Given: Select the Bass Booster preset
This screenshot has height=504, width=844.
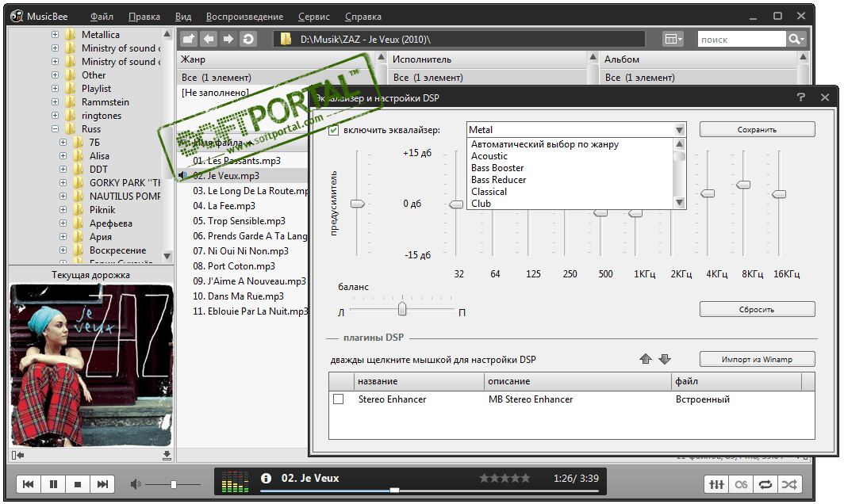Looking at the screenshot, I should pyautogui.click(x=570, y=168).
